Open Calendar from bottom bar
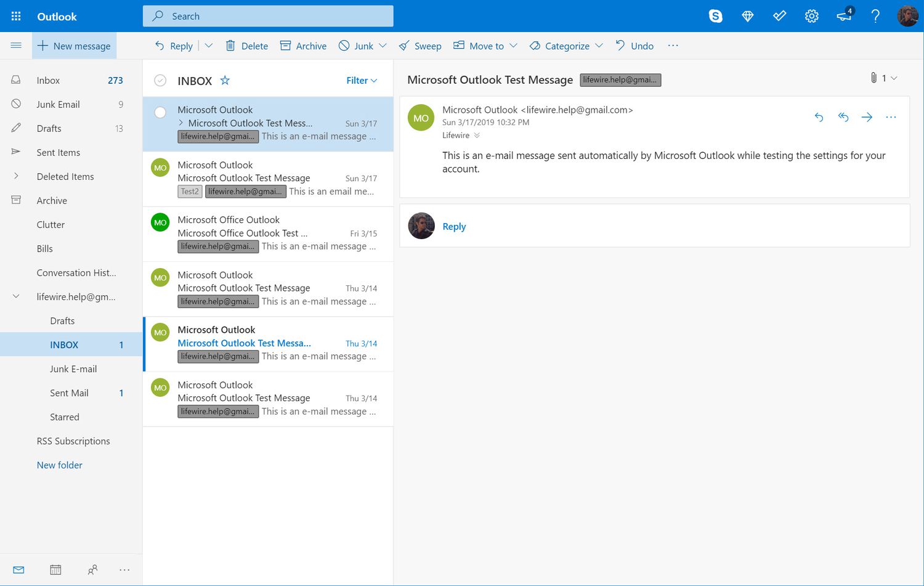Viewport: 924px width, 586px height. [x=55, y=570]
